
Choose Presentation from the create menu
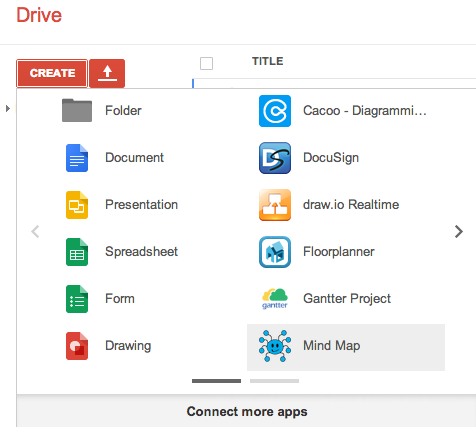tap(141, 204)
